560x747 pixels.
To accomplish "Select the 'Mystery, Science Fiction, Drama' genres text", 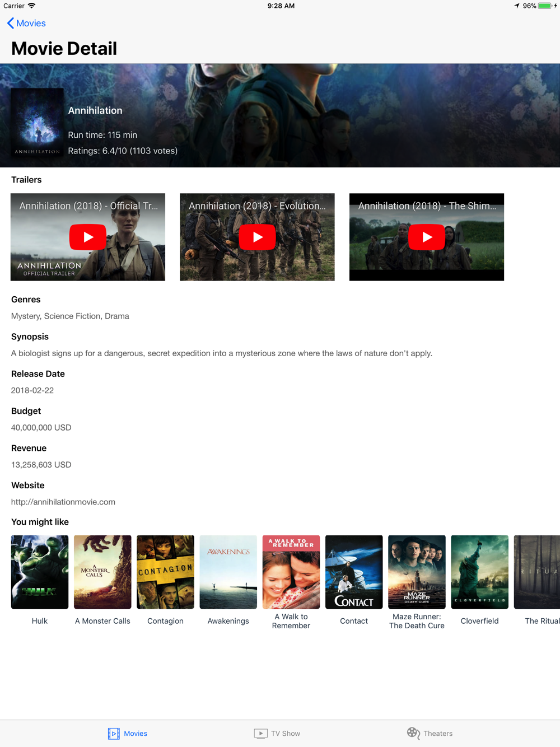I will 70,316.
